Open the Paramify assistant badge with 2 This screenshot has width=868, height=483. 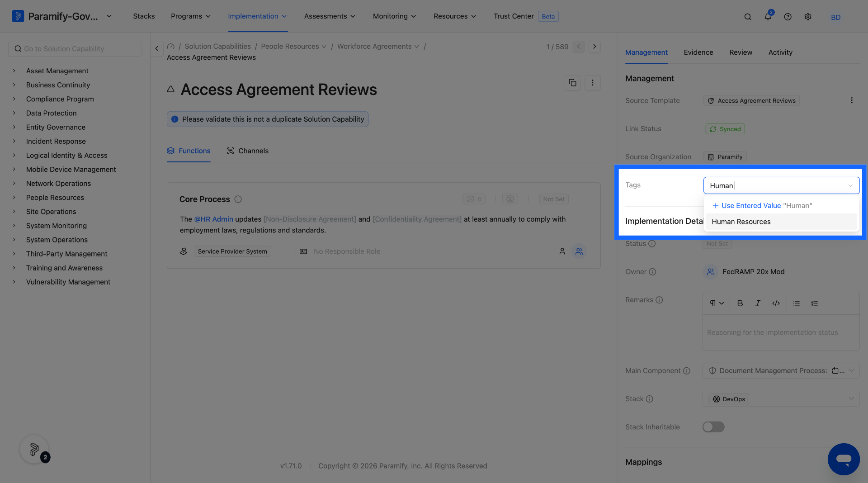[x=35, y=450]
